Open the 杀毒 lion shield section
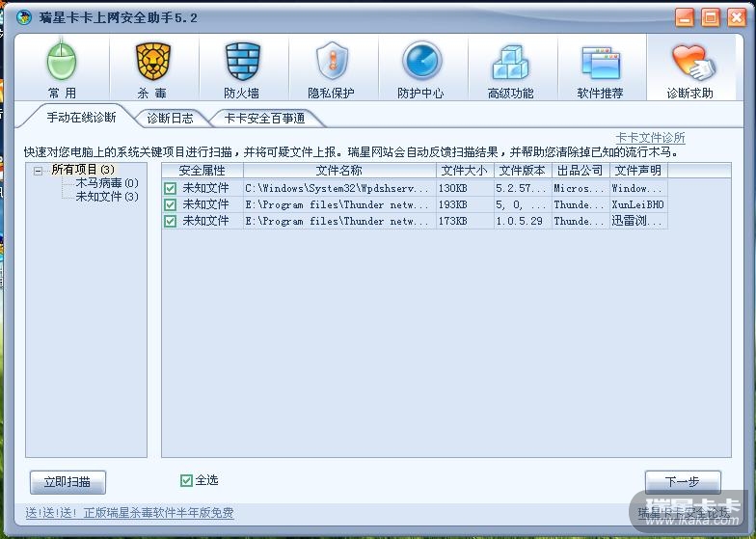The height and width of the screenshot is (539, 756). pyautogui.click(x=152, y=69)
